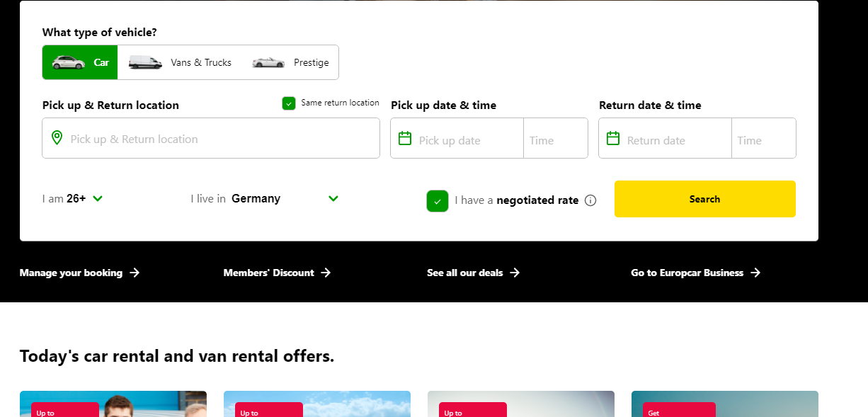This screenshot has width=868, height=417.
Task: Open the return Time field
Action: click(764, 138)
